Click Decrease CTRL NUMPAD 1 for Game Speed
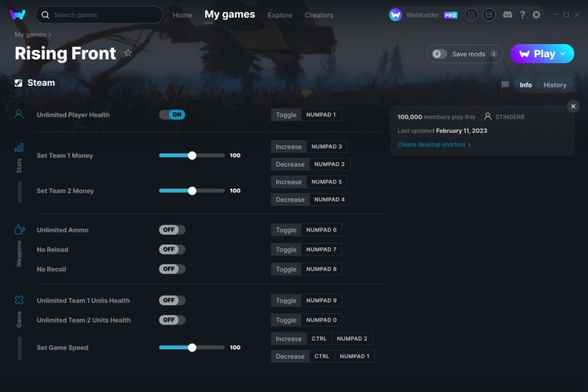The width and height of the screenshot is (588, 392). tap(323, 357)
